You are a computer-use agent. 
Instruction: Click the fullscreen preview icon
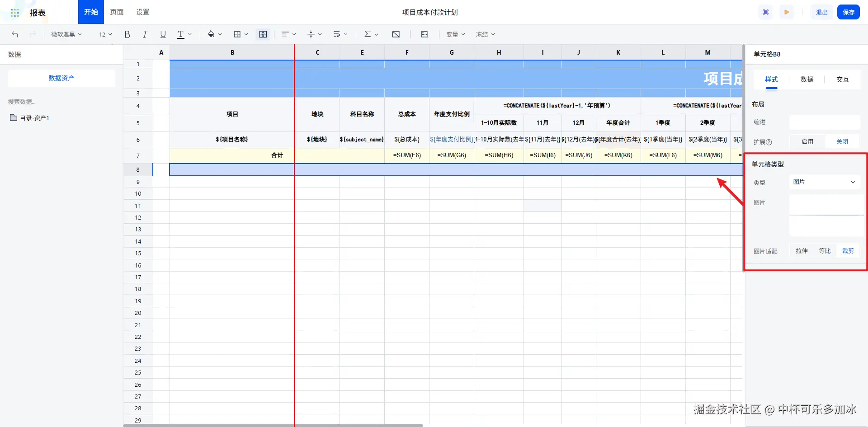[765, 12]
